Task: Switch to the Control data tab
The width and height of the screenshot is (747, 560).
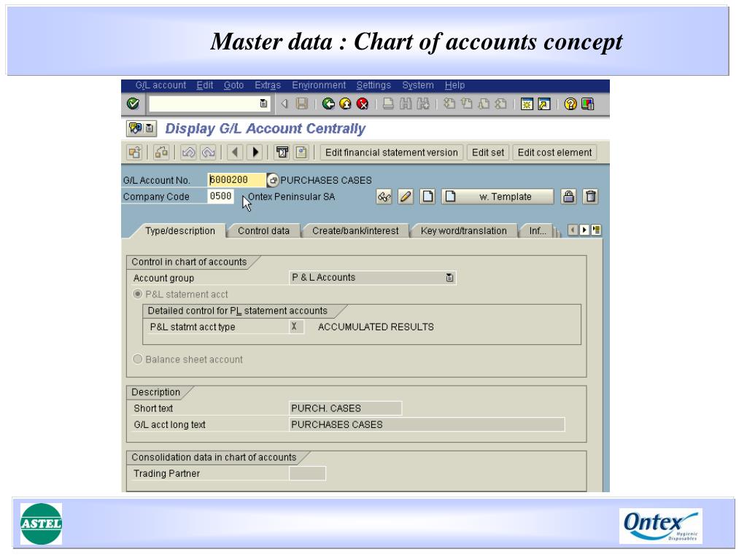Action: pyautogui.click(x=263, y=231)
